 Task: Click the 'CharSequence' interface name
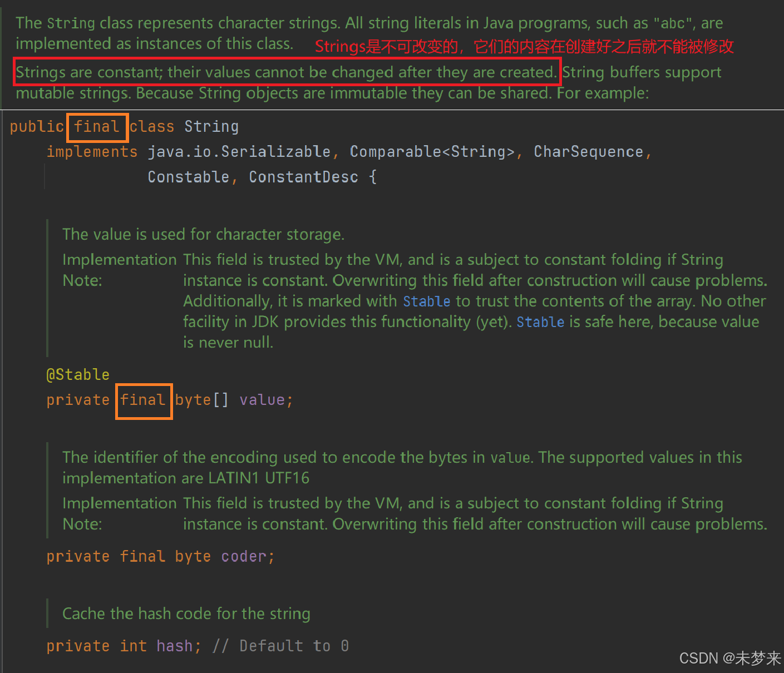click(589, 152)
